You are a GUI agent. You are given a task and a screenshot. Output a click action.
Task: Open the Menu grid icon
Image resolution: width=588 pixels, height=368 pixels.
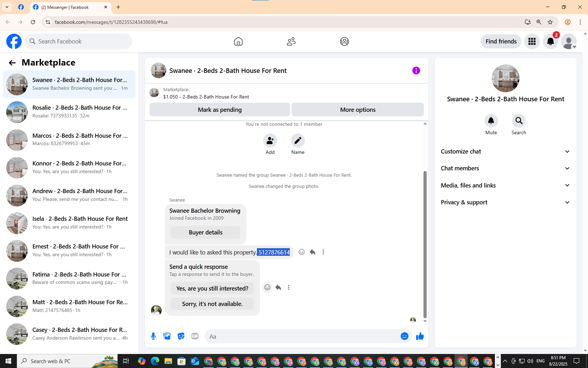click(532, 41)
